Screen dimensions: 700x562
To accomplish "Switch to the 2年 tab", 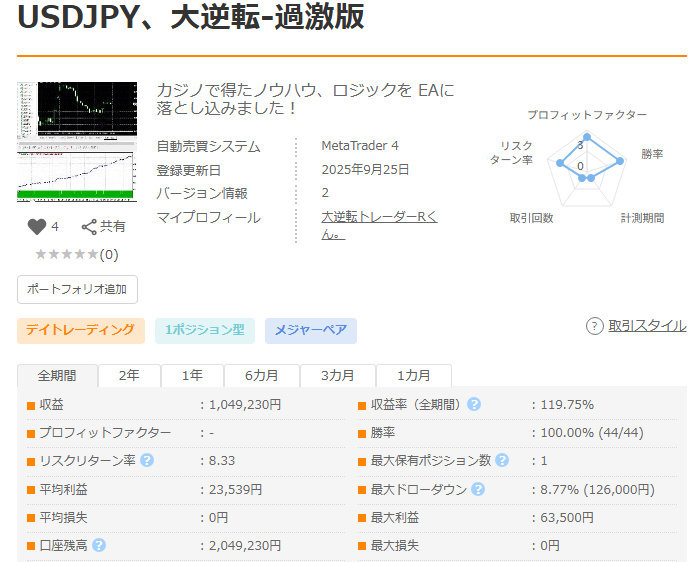I will (129, 376).
